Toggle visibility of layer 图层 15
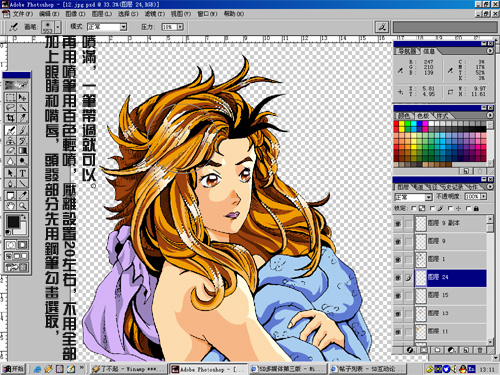Viewport: 500px width, 375px height. coord(398,296)
